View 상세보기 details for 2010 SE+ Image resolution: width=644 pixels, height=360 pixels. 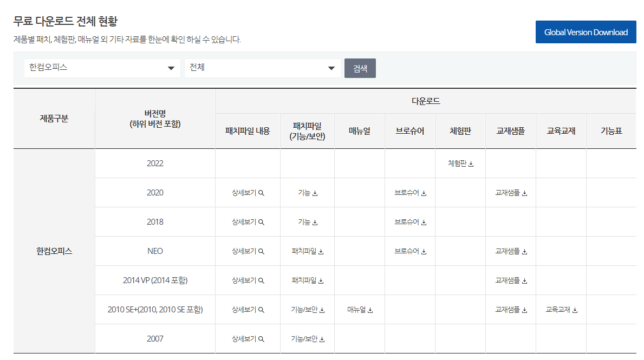pyautogui.click(x=248, y=310)
